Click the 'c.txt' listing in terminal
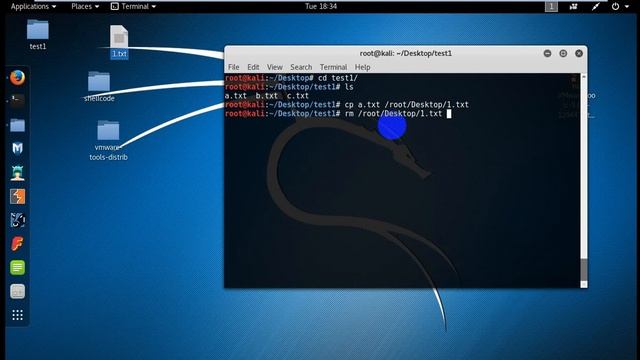This screenshot has height=360, width=640. [298, 96]
